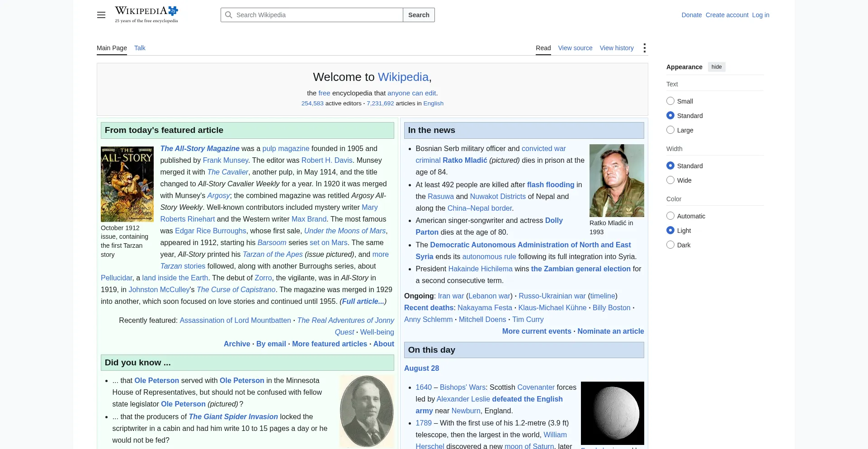Select Dark color mode
The height and width of the screenshot is (449, 868).
[670, 245]
